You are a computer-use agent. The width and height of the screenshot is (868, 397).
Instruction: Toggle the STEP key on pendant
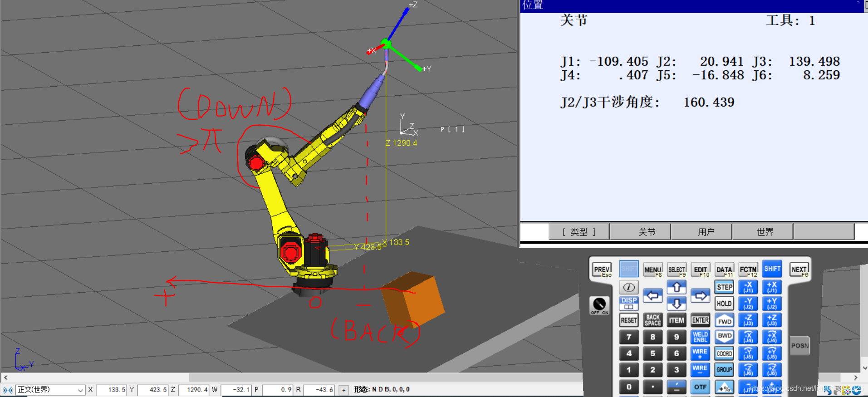(724, 287)
